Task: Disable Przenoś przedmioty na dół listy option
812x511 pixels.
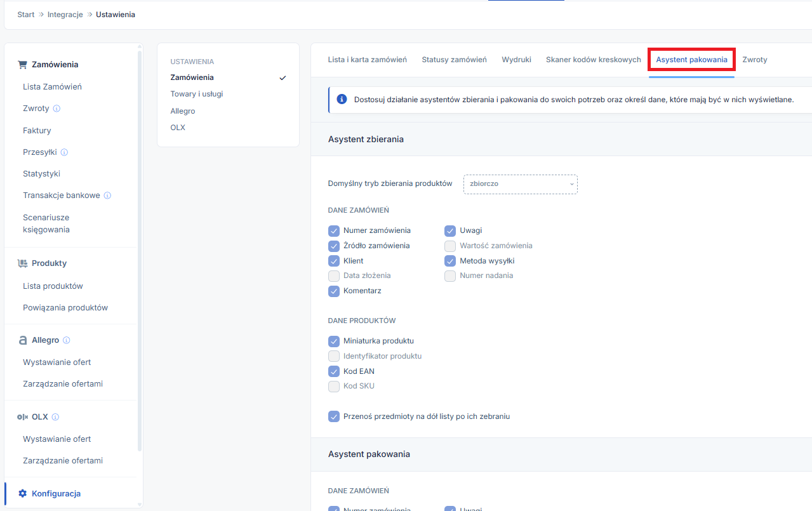Action: 334,416
